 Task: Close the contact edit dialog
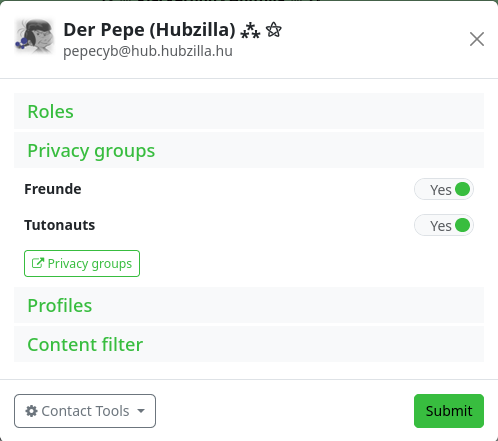(477, 39)
